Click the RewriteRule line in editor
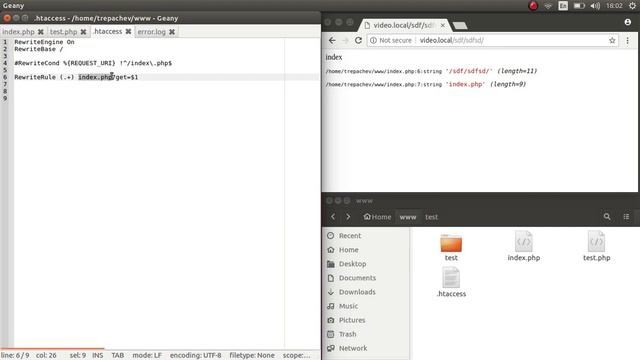 pyautogui.click(x=76, y=77)
